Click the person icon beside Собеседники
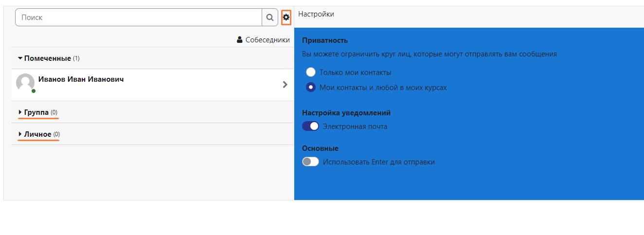The image size is (644, 235). pos(239,40)
